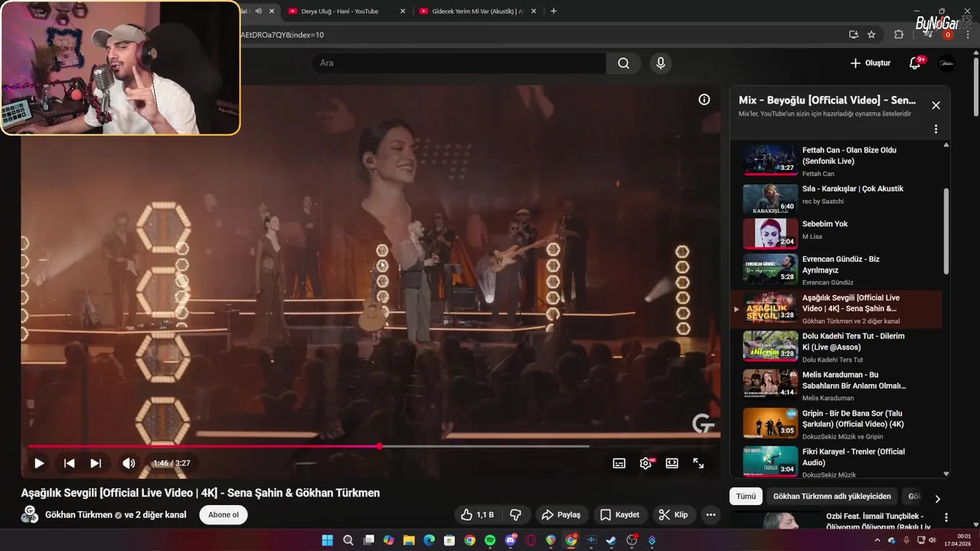Switch to Gidecek Yerim Mi Var tab
This screenshot has width=980, height=551.
point(477,11)
